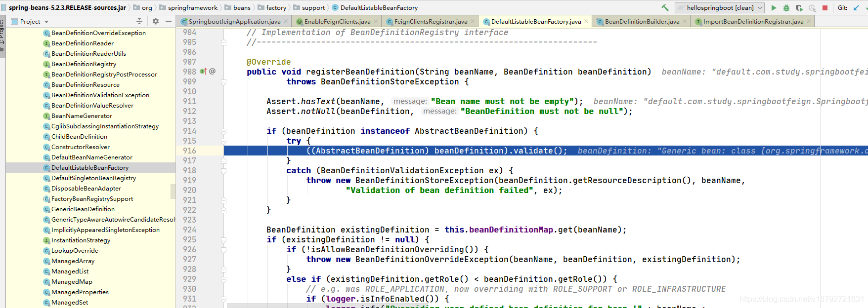
Task: Click Run with Coverage shield icon
Action: tap(799, 8)
